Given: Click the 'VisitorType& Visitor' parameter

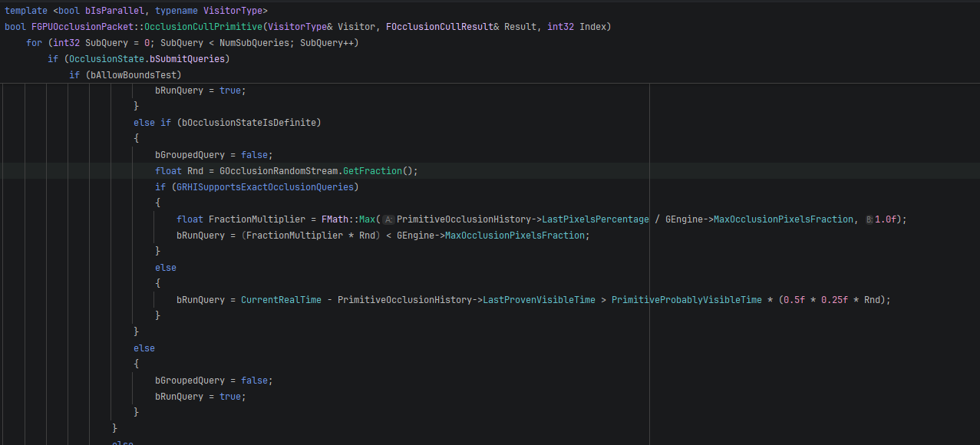Looking at the screenshot, I should (322, 27).
